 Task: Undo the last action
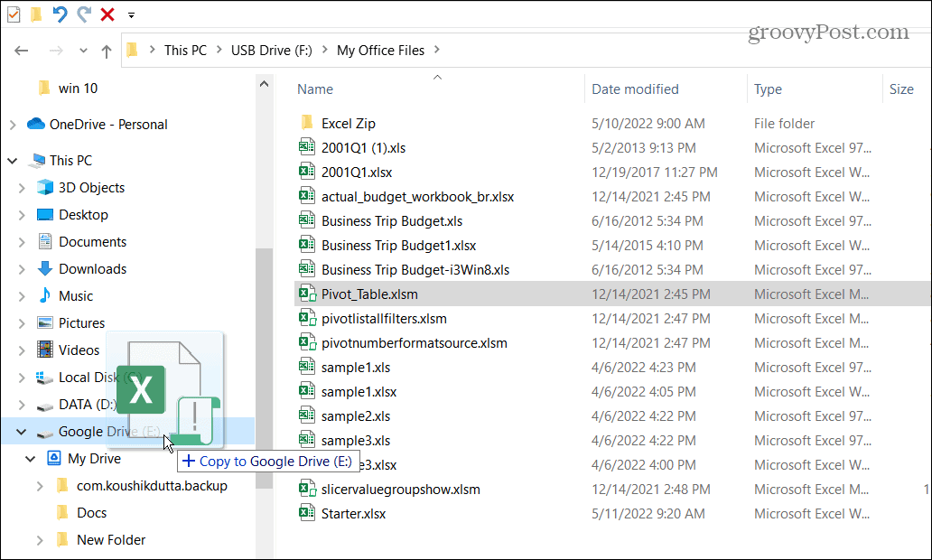tap(60, 14)
